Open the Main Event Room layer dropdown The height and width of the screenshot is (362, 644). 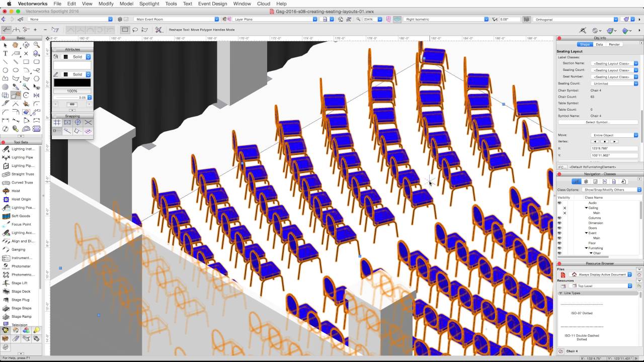(x=177, y=19)
